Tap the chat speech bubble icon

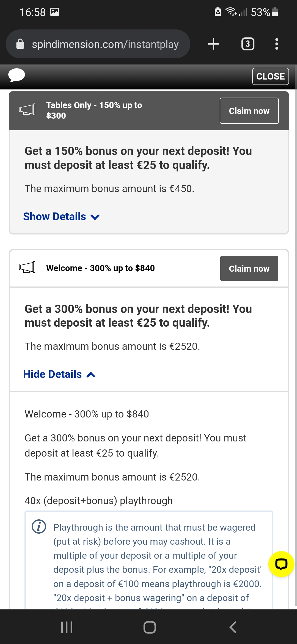click(x=16, y=75)
